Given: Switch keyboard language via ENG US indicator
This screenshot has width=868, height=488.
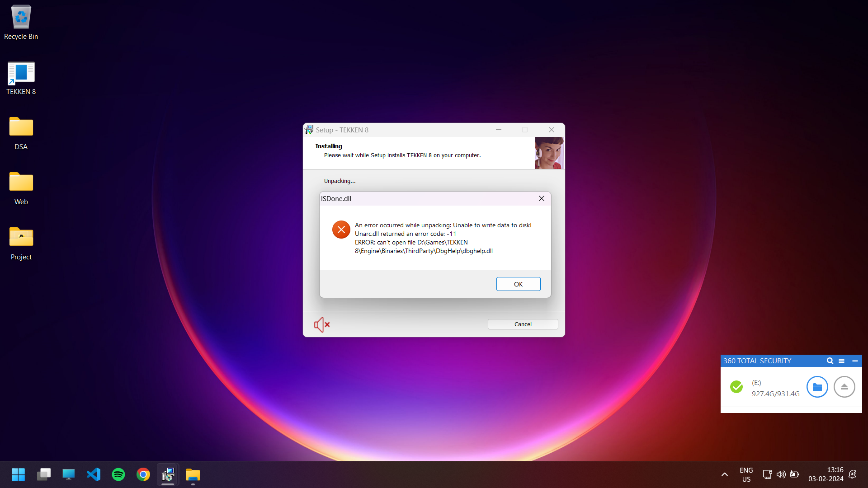Looking at the screenshot, I should click(746, 474).
